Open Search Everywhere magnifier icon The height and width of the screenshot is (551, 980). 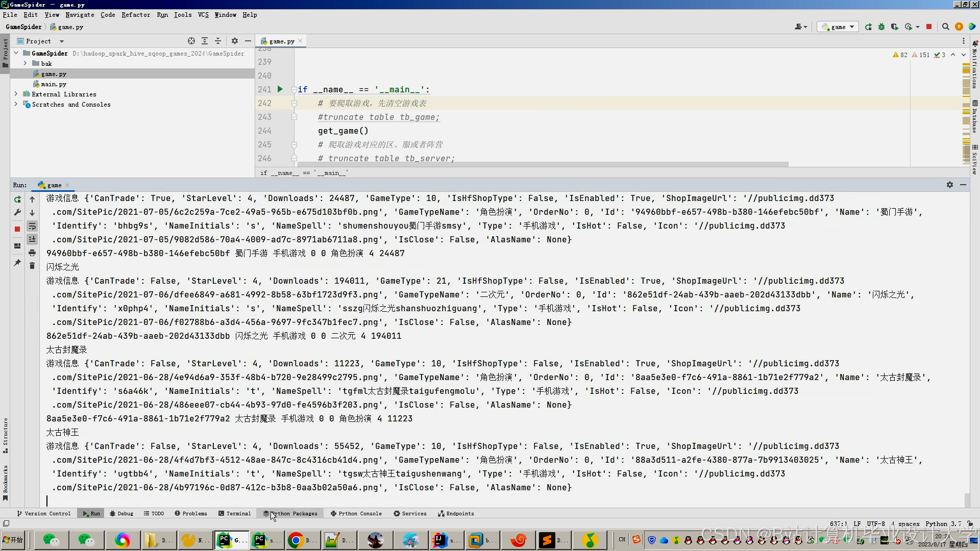click(x=945, y=27)
